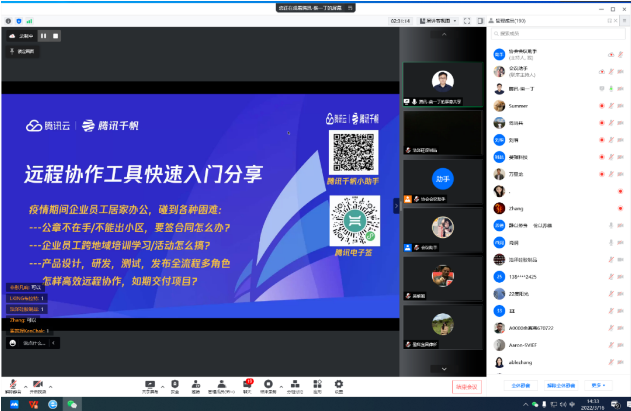Open the apps grid icon

click(x=318, y=384)
